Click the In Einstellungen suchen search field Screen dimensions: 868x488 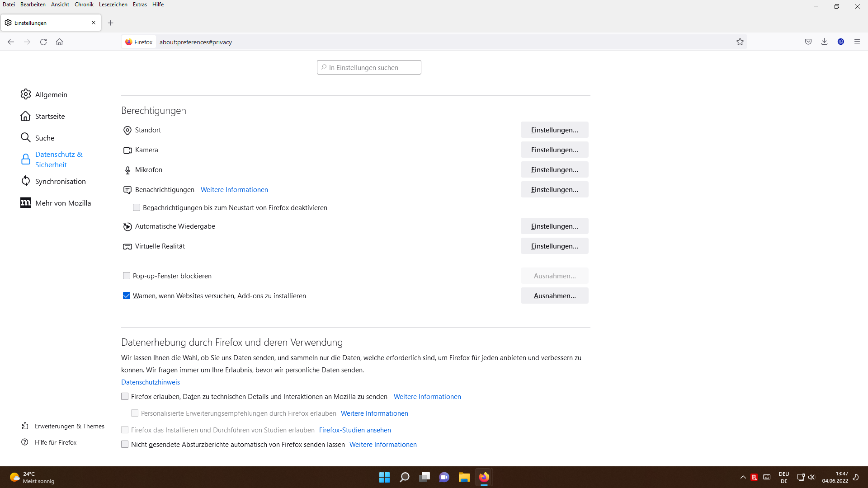pyautogui.click(x=369, y=67)
